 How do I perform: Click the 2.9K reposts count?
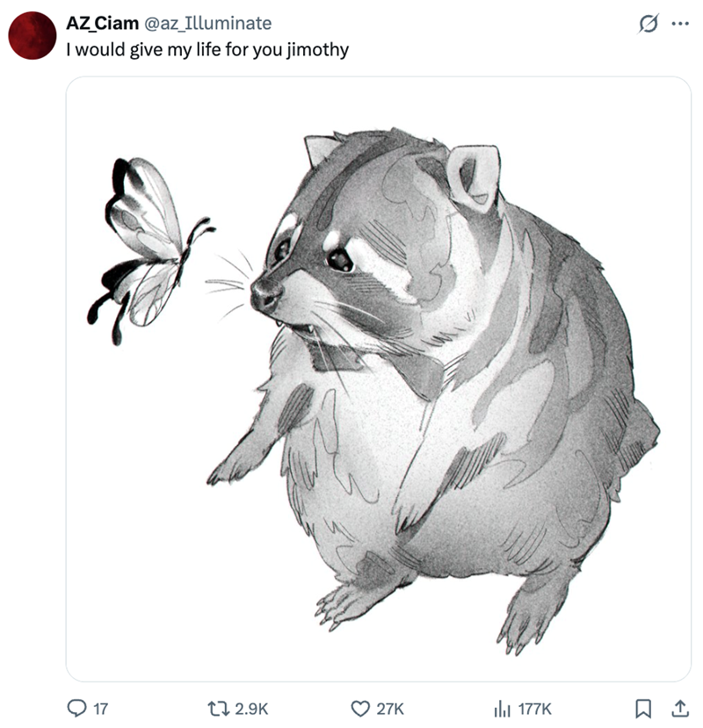tap(251, 709)
